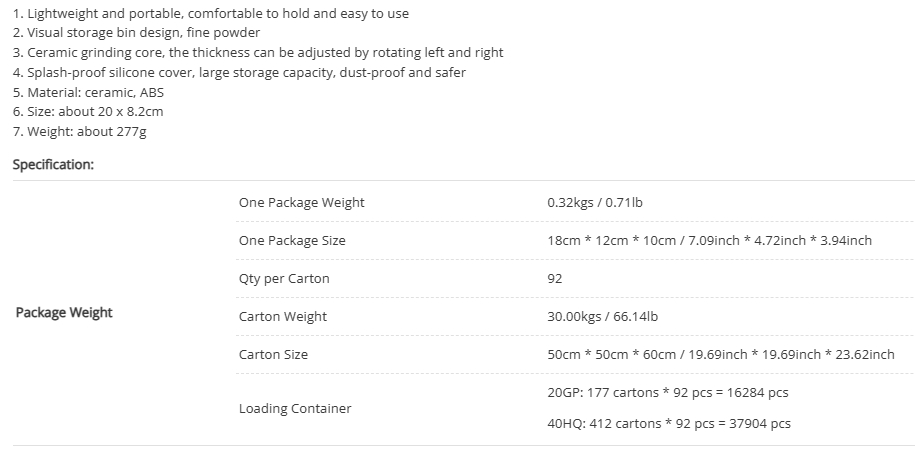The width and height of the screenshot is (915, 454).
Task: Click the Weight about 277g line
Action: [x=79, y=131]
